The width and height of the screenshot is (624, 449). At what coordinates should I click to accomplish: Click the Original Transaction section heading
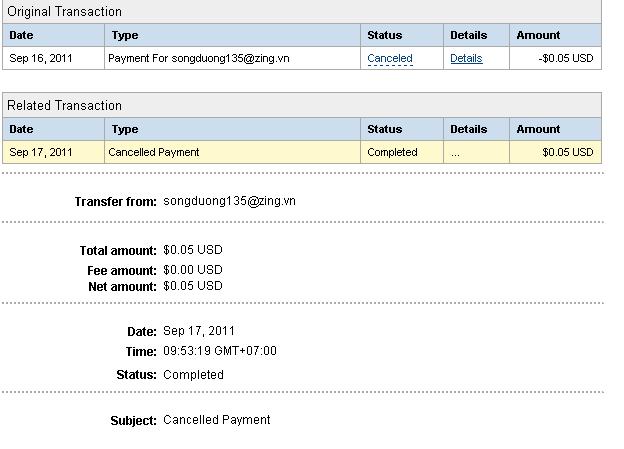click(65, 12)
